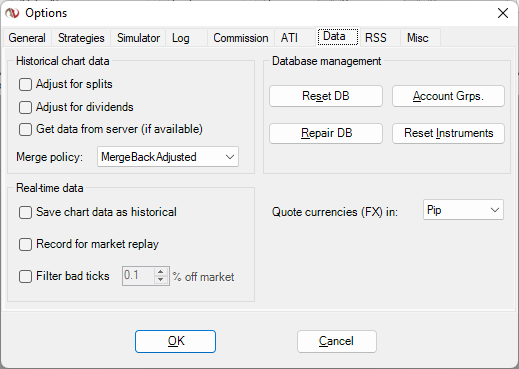The height and width of the screenshot is (369, 519).
Task: Toggle Filter bad ticks checkbox
Action: click(x=25, y=276)
